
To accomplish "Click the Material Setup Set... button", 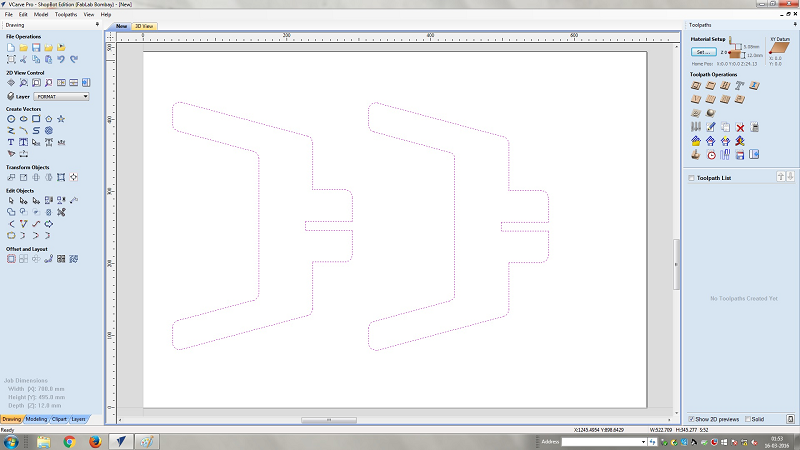I will coord(703,52).
